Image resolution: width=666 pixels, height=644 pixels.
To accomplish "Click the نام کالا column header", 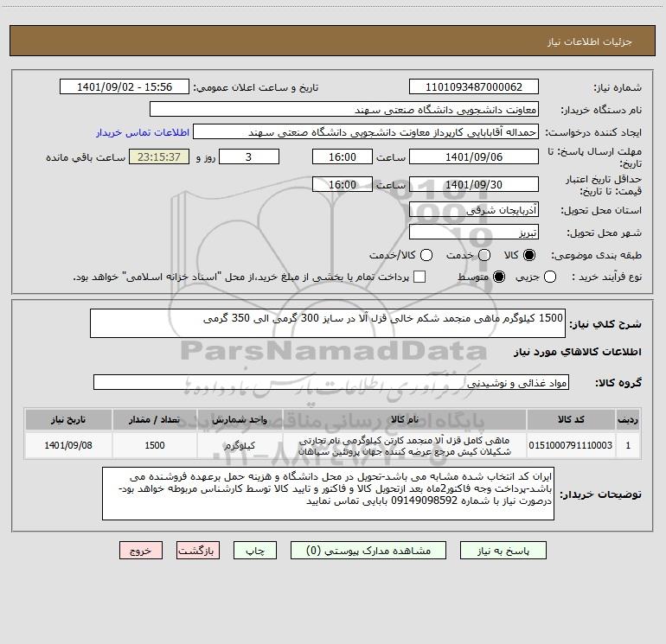I will pos(405,419).
